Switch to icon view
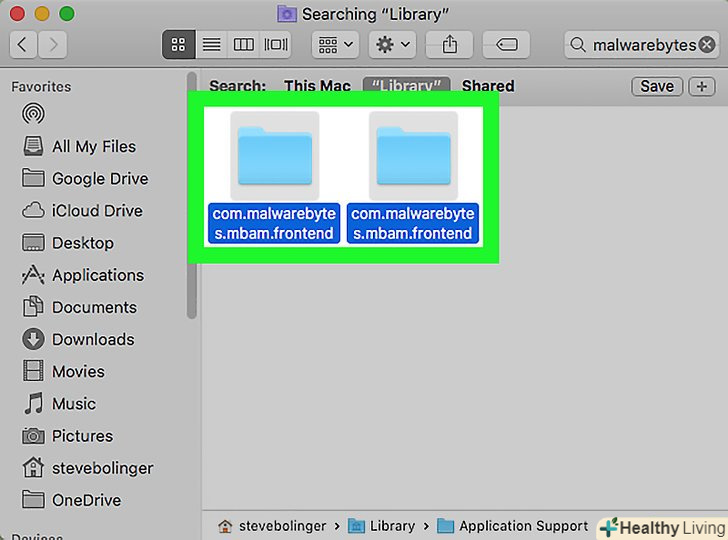This screenshot has height=540, width=728. [178, 45]
